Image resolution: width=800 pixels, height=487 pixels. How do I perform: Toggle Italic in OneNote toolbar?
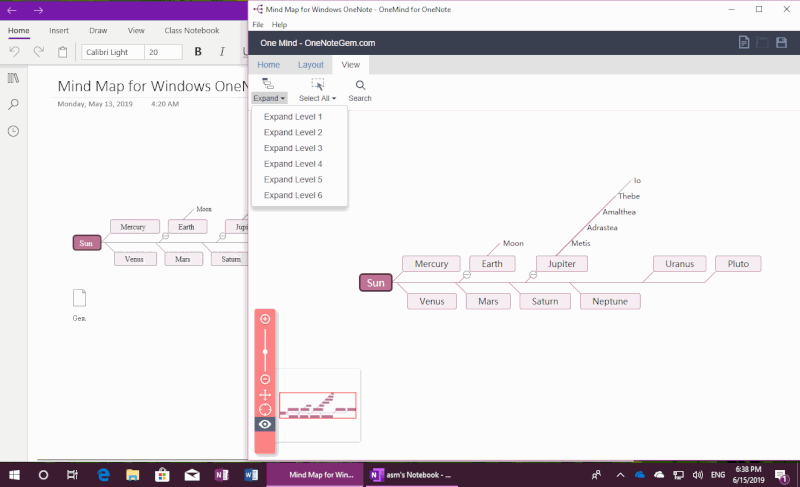(222, 52)
